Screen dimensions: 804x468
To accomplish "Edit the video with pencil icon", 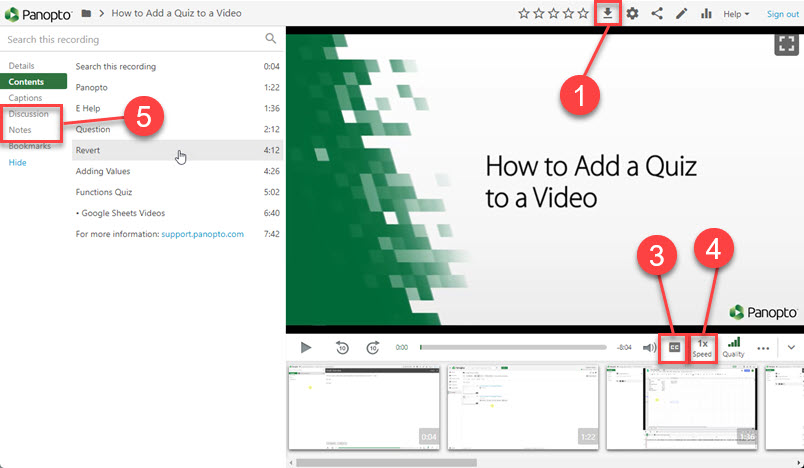I will pos(681,13).
